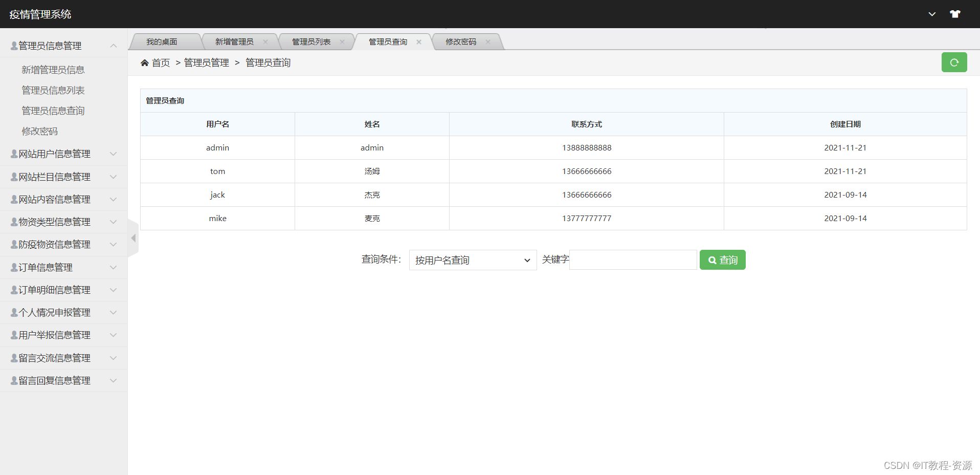Click name cell 汤姆
The image size is (980, 475).
pos(372,171)
